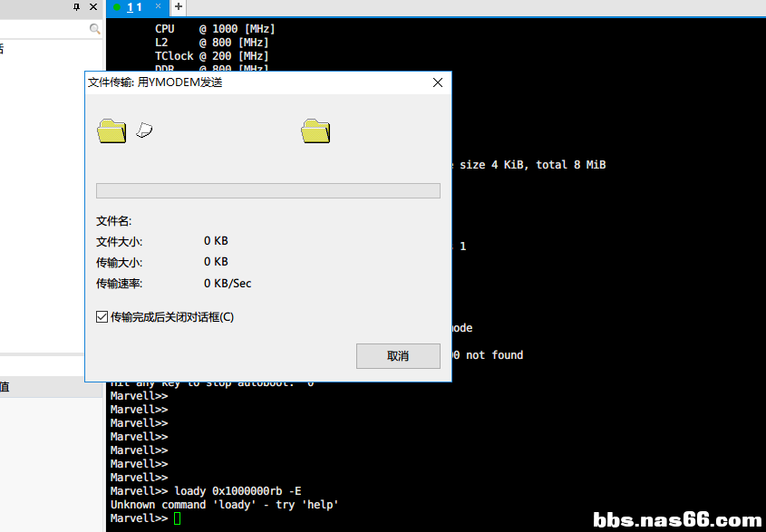Click the 文件大小 0 KB value

(216, 241)
